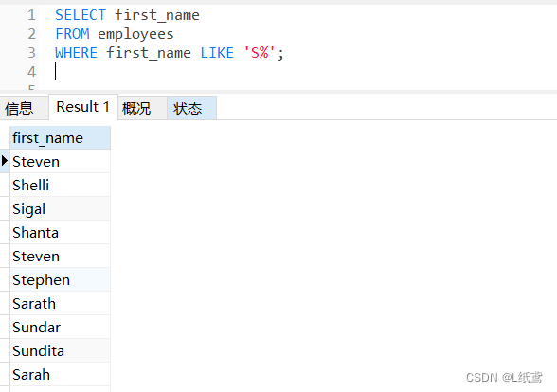This screenshot has height=392, width=557.
Task: Select the Sarath cell
Action: click(x=60, y=304)
